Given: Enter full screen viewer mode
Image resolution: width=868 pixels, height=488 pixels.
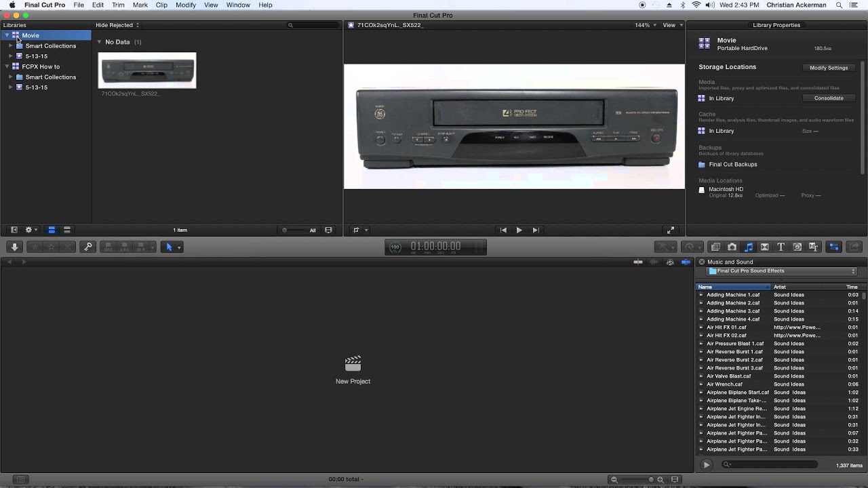Looking at the screenshot, I should [x=671, y=230].
